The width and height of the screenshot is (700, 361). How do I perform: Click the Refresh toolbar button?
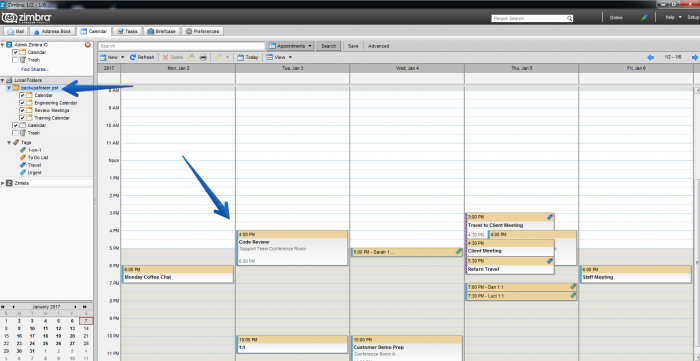tap(142, 57)
